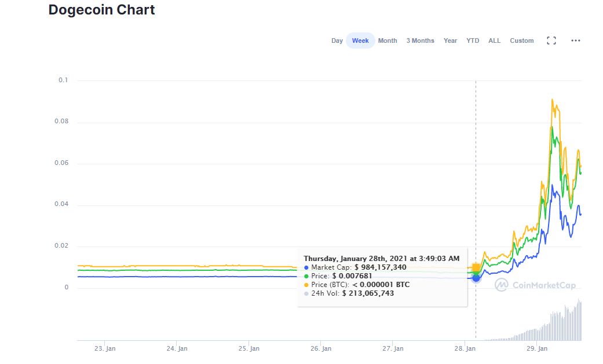Click the Price value $ 0.007681
The image size is (603, 364).
click(352, 276)
